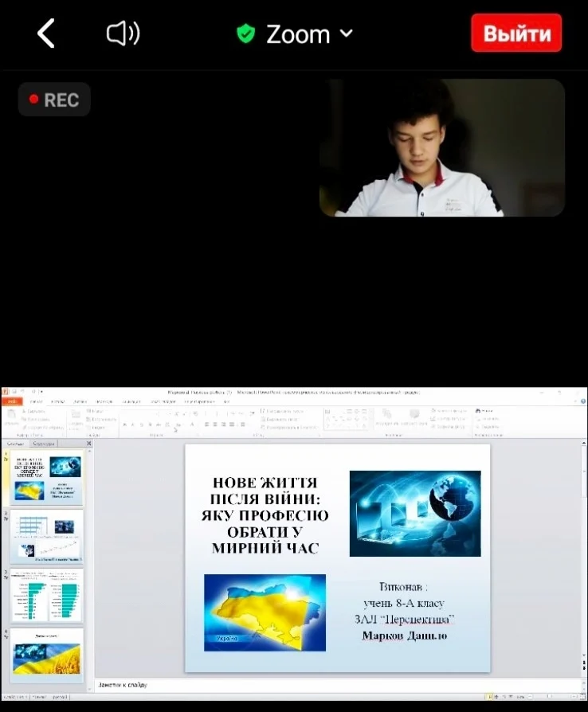Select the third slide with bar charts

tap(46, 595)
